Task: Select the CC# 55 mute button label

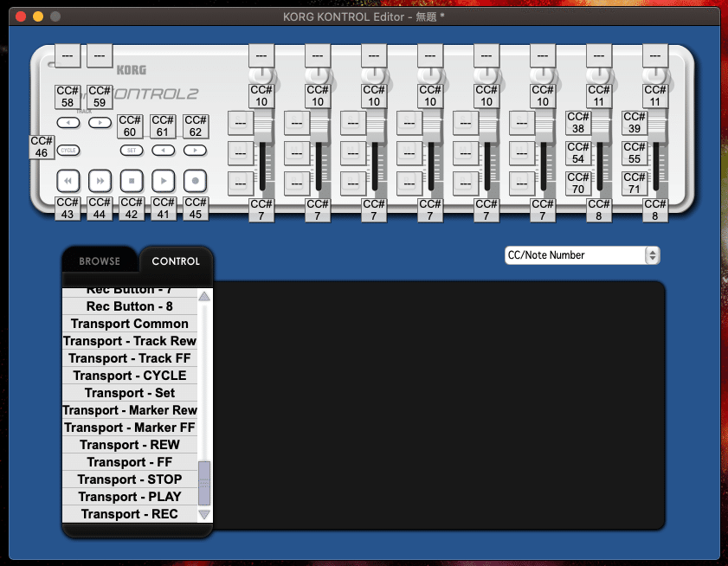Action: click(635, 153)
